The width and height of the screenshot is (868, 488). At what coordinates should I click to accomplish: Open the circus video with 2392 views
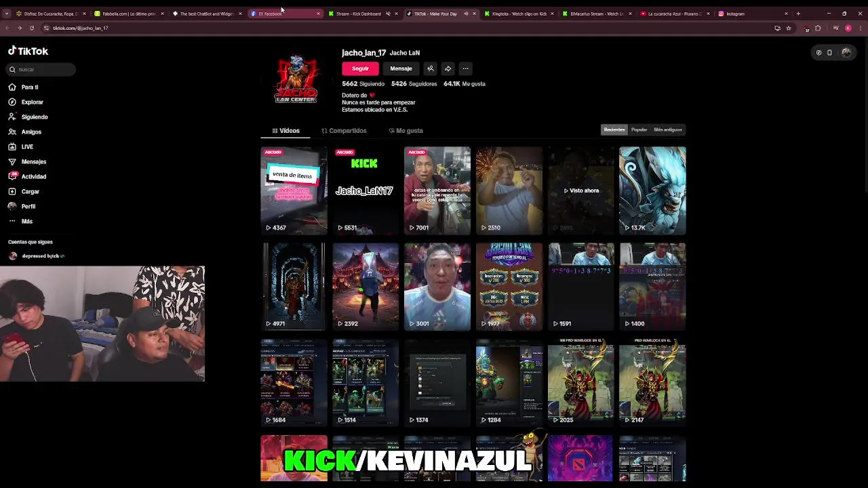[365, 286]
